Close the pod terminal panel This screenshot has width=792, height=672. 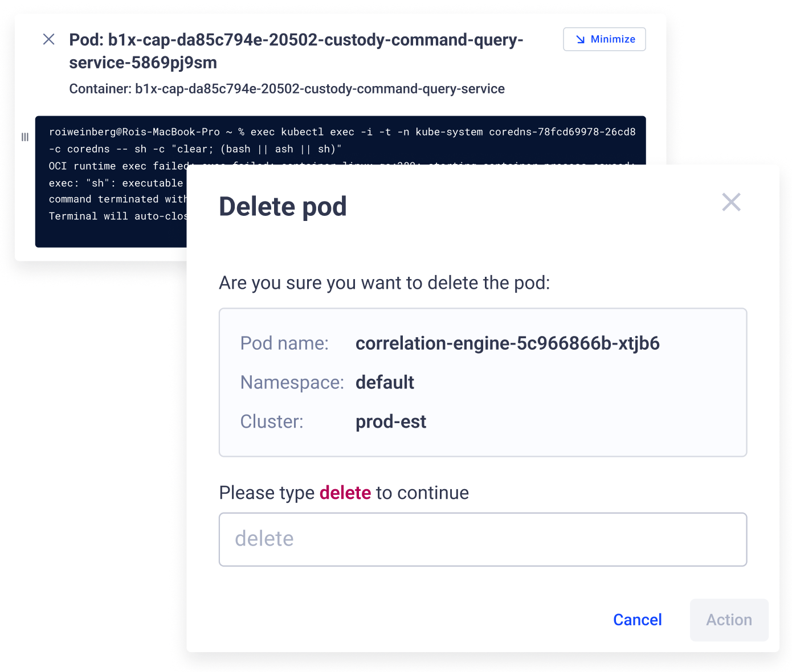(49, 39)
